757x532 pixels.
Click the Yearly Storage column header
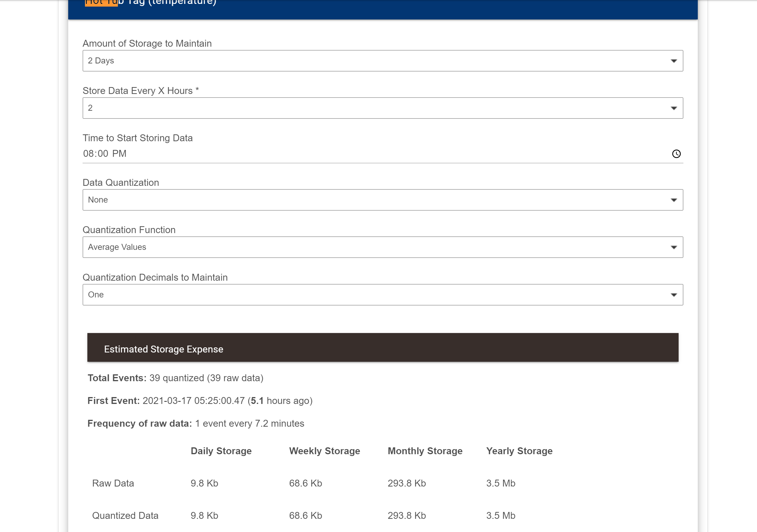coord(519,451)
